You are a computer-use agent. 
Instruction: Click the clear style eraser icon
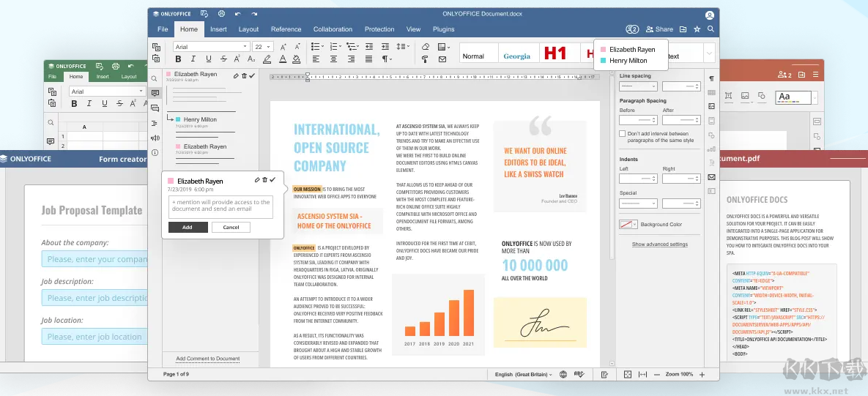click(426, 47)
